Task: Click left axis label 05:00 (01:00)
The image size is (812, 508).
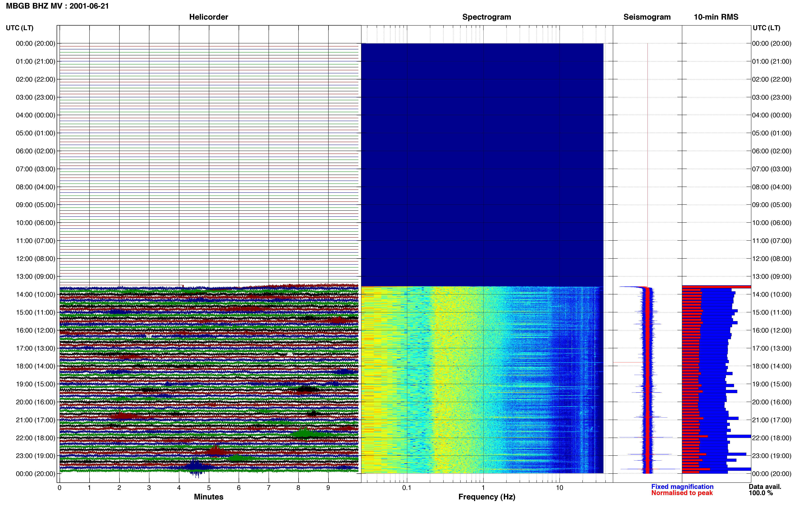Action: 36,133
